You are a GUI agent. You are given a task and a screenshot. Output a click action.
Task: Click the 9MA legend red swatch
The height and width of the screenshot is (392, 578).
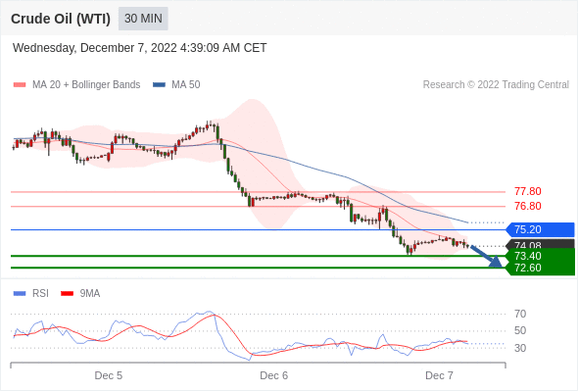tap(67, 294)
